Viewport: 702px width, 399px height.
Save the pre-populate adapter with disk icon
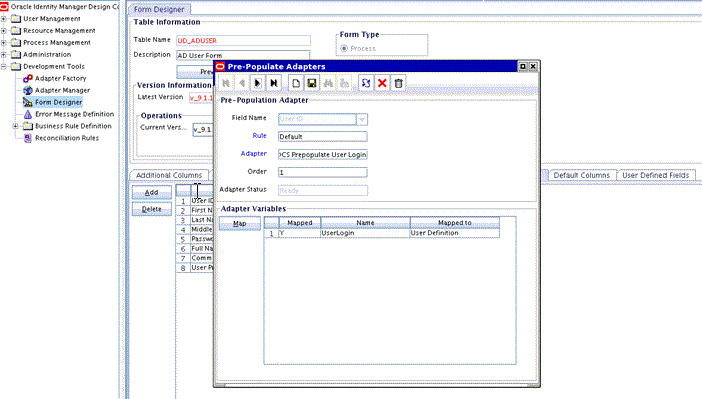(312, 83)
